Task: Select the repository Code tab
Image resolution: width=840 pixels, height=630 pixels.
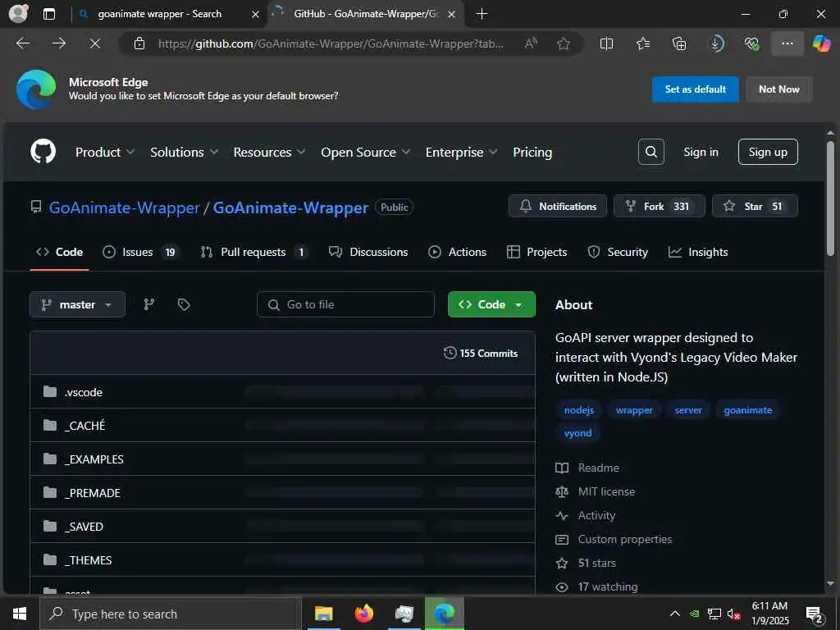Action: click(x=59, y=252)
